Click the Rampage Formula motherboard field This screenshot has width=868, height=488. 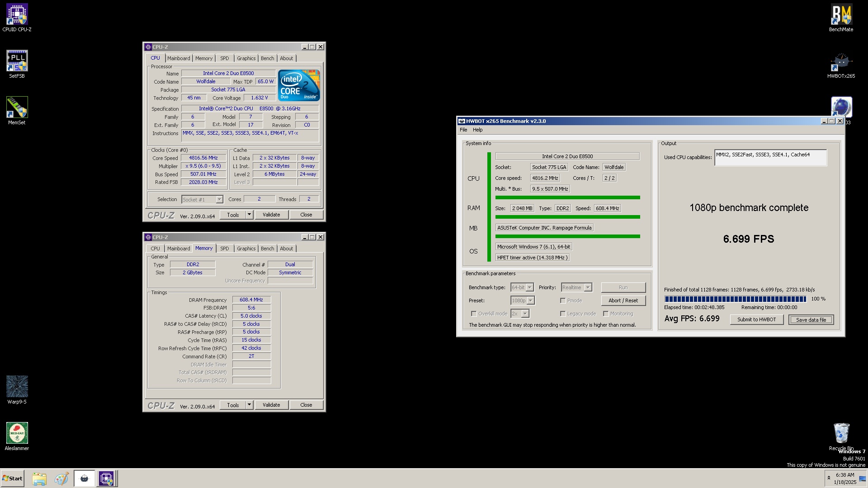coord(544,228)
